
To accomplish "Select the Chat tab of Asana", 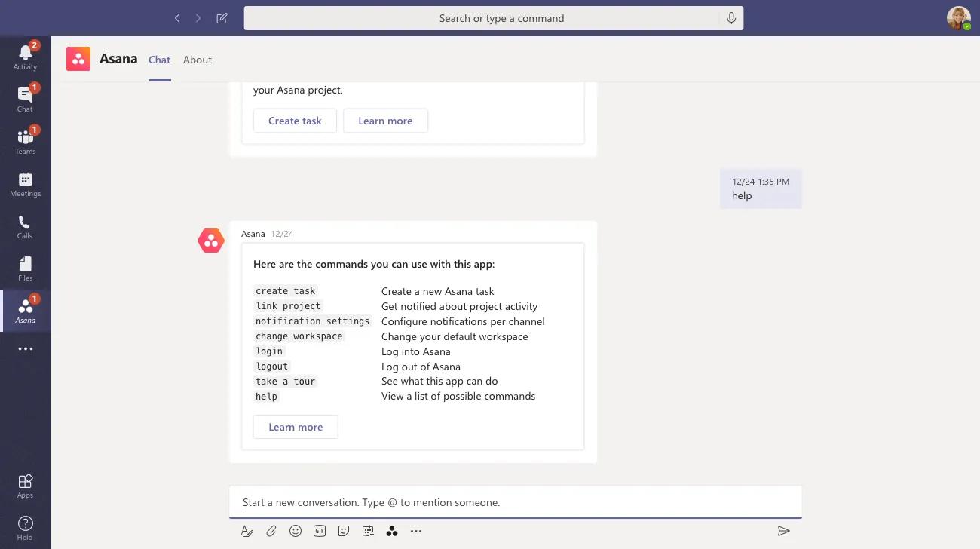I will point(159,60).
